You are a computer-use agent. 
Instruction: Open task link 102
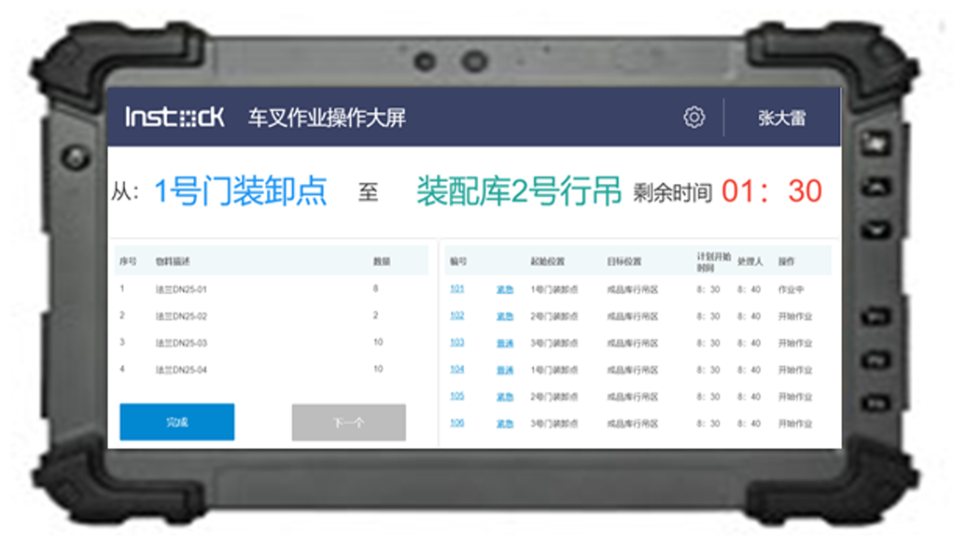click(456, 316)
